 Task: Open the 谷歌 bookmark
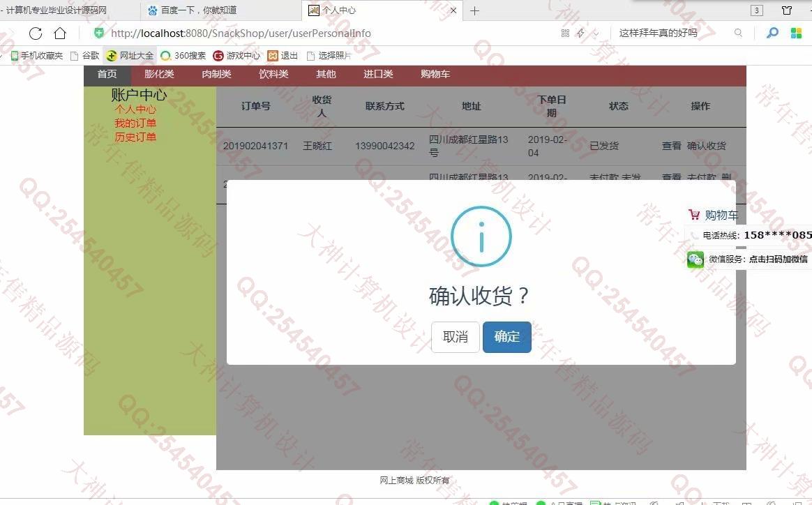[85, 55]
